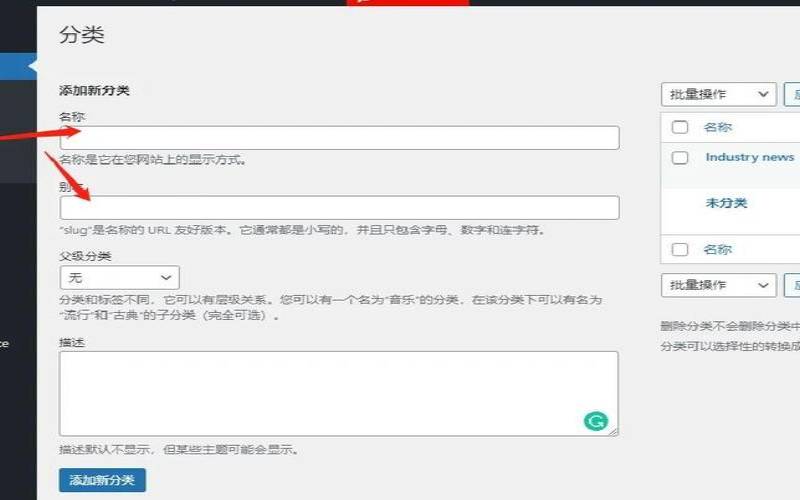Sort by the 名称 column header
The image size is (800, 500).
click(718, 128)
